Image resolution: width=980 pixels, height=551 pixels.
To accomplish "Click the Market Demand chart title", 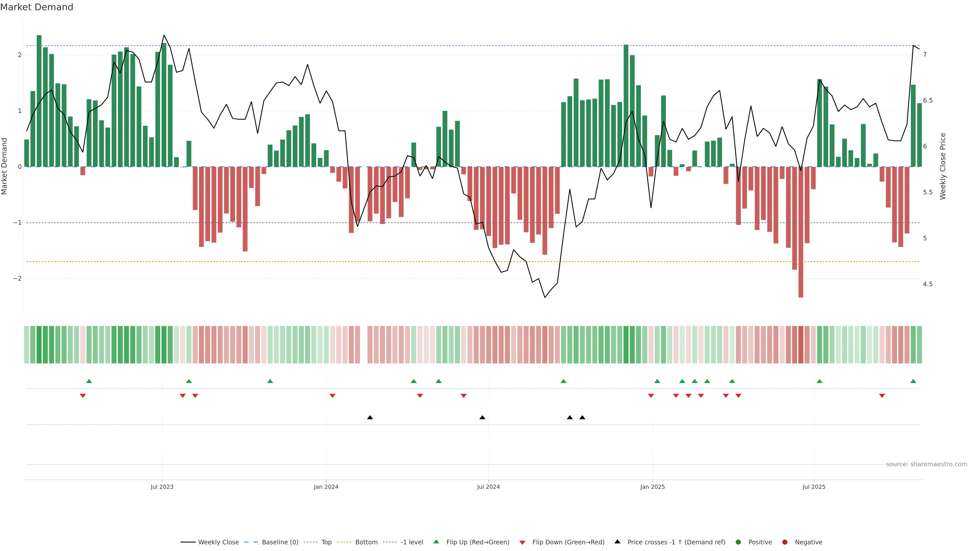I will coord(36,7).
